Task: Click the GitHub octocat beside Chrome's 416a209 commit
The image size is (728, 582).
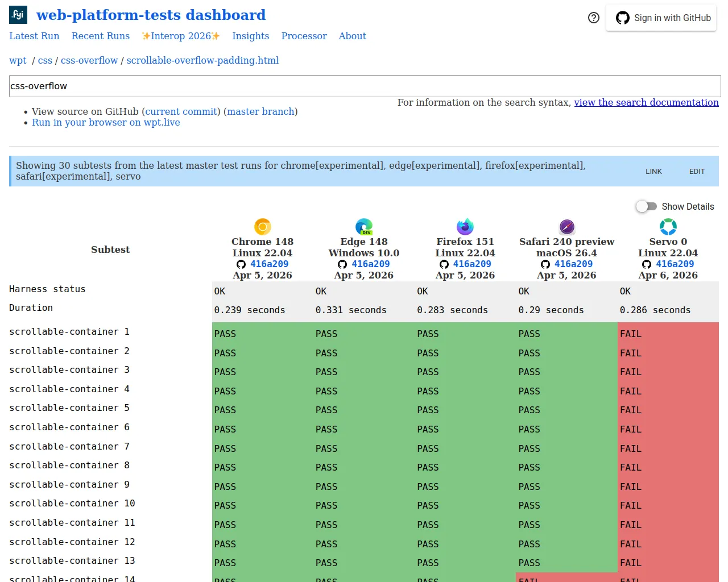Action: pyautogui.click(x=241, y=264)
